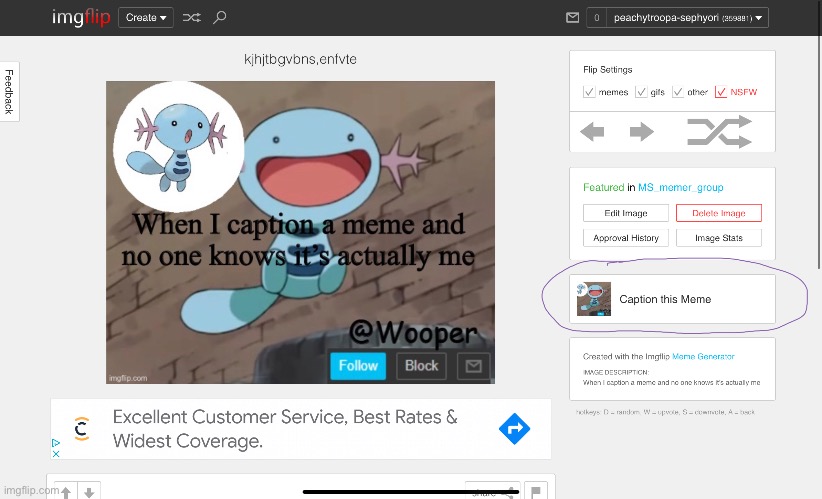Click the shuffle icon in top bar
This screenshot has height=499, width=822.
click(x=191, y=17)
